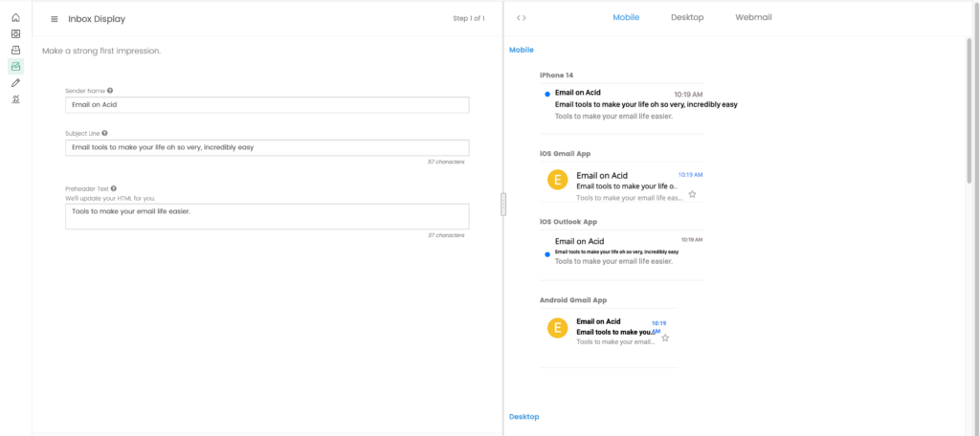Image resolution: width=980 pixels, height=436 pixels.
Task: Click into the Preheader Text textarea
Action: [x=267, y=216]
